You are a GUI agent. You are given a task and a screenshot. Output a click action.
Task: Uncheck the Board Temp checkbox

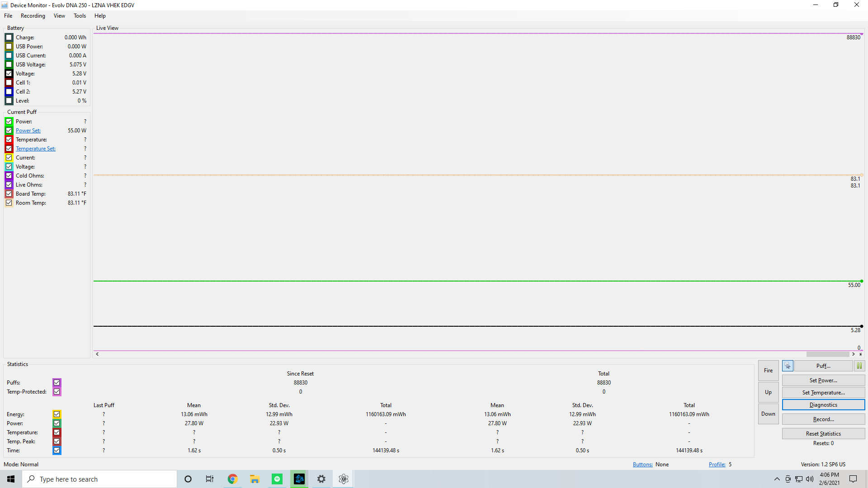click(9, 194)
